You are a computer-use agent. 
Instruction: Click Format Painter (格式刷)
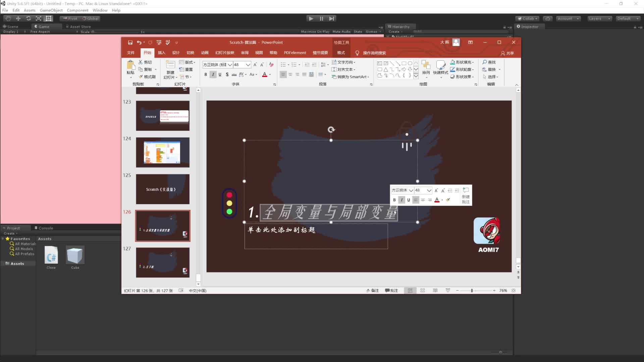147,77
